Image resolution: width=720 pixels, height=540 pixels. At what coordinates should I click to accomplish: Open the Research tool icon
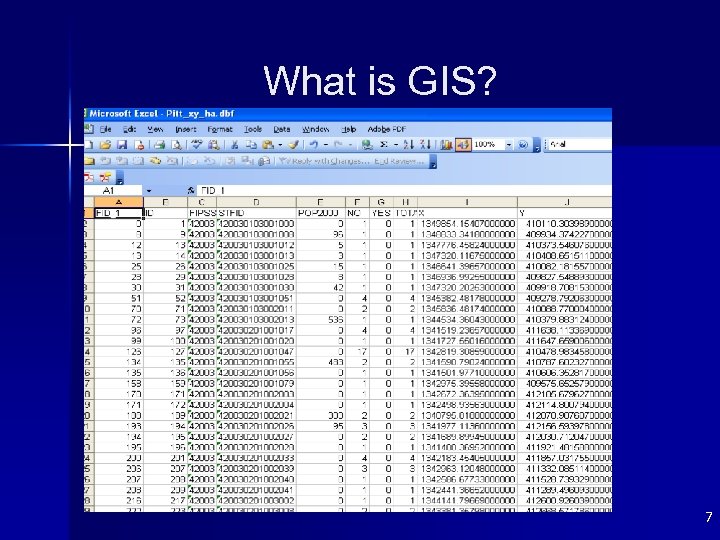click(x=214, y=145)
